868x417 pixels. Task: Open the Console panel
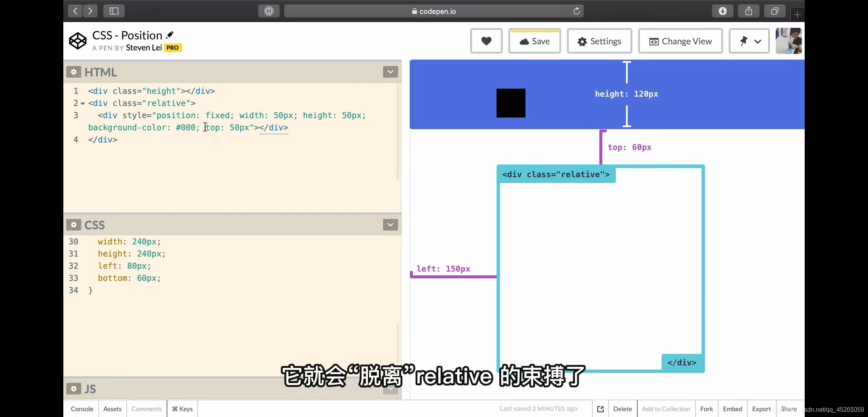pos(82,409)
